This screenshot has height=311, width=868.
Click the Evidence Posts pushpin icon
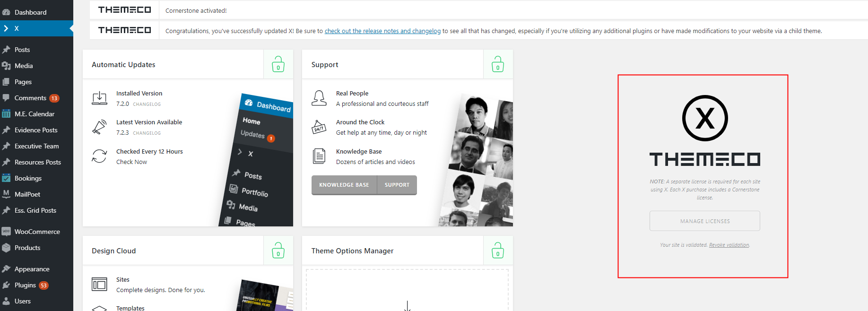click(6, 130)
